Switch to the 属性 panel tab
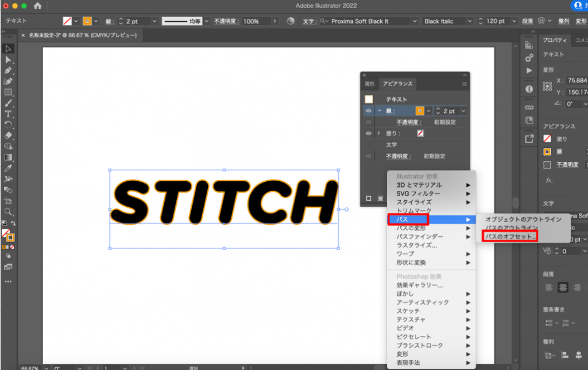 (370, 84)
